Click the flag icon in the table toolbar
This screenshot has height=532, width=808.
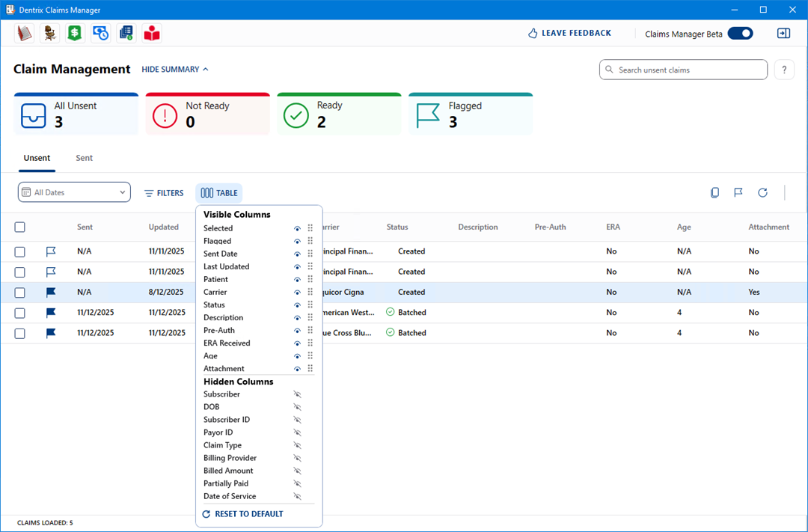click(738, 193)
